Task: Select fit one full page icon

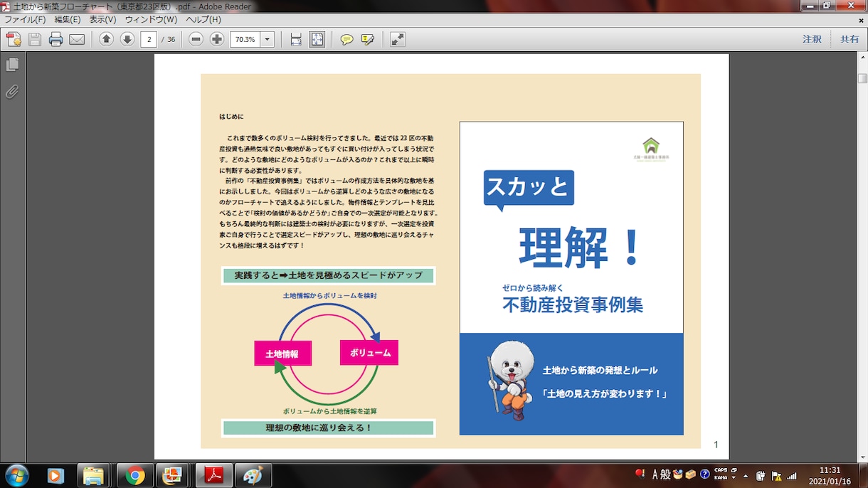Action: pyautogui.click(x=317, y=40)
